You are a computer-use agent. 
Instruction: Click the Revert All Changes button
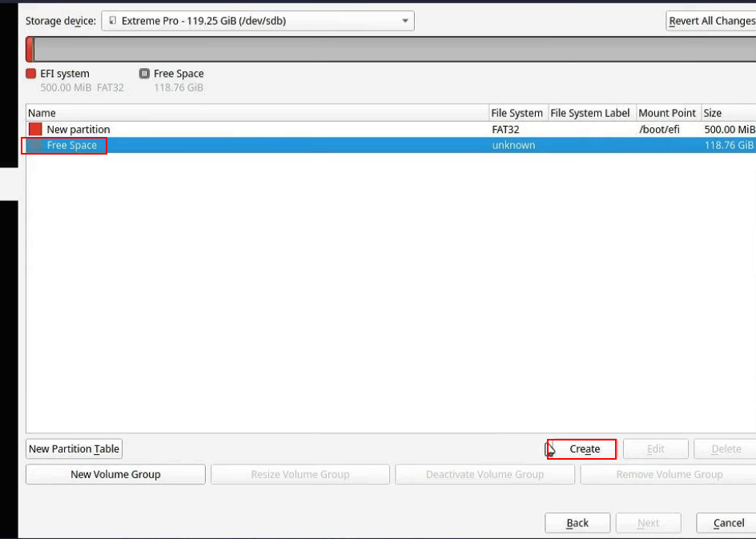tap(712, 21)
